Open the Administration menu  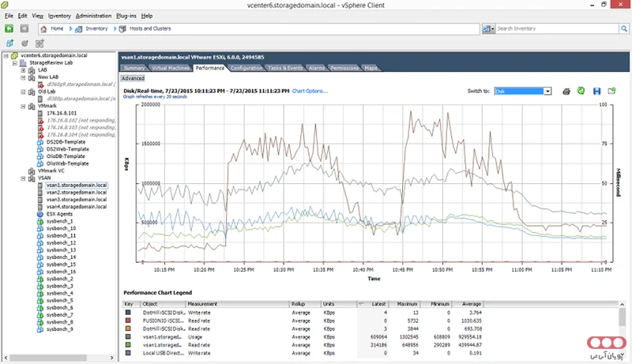pos(93,16)
